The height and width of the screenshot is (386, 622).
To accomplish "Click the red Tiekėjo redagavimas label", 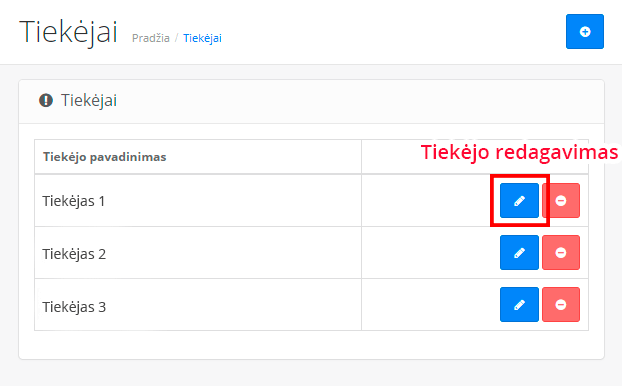I will click(519, 152).
